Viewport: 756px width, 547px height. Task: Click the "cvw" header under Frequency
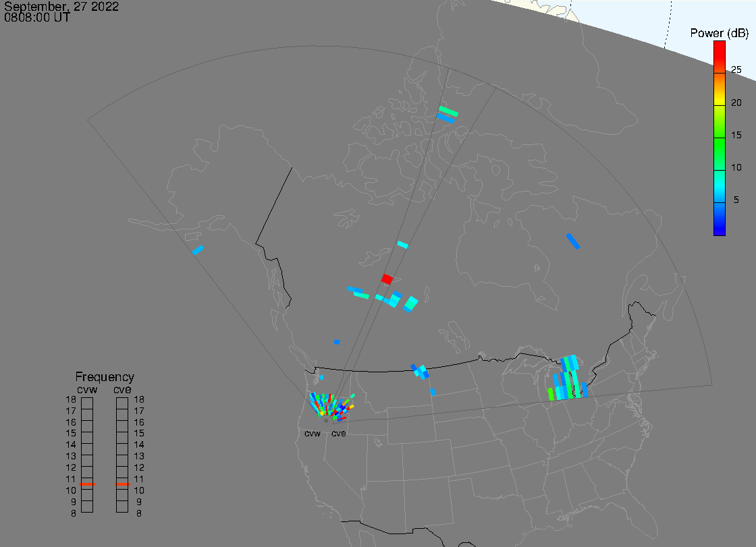click(87, 389)
